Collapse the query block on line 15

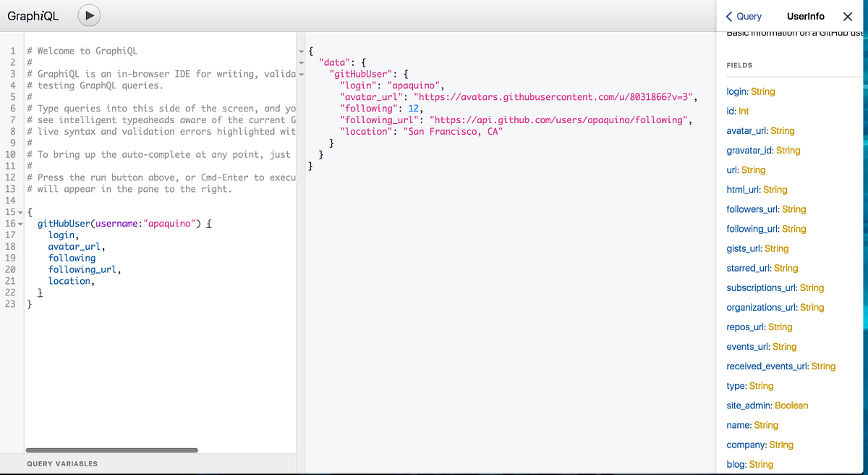click(19, 214)
